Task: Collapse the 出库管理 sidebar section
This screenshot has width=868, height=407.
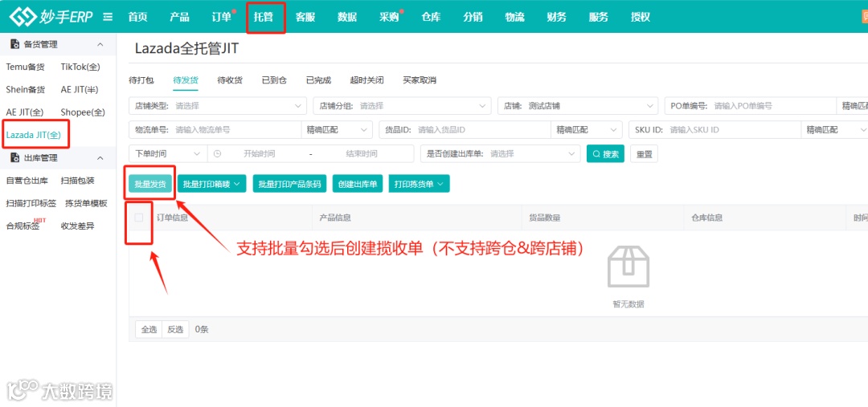Action: coord(100,157)
